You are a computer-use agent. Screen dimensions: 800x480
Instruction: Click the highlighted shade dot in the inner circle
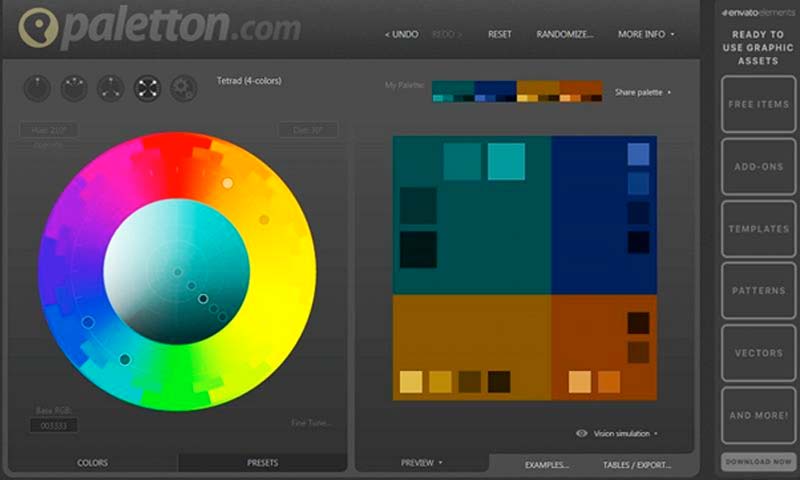[x=203, y=298]
